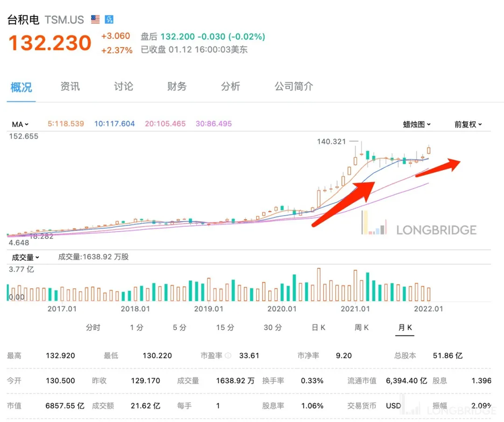
Task: Click the 市净率 value 9.20
Action: [344, 355]
